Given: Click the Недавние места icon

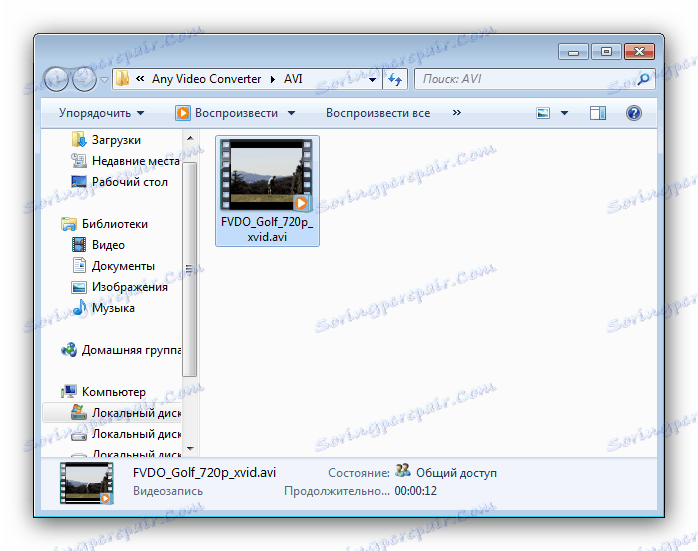Looking at the screenshot, I should pos(79,160).
